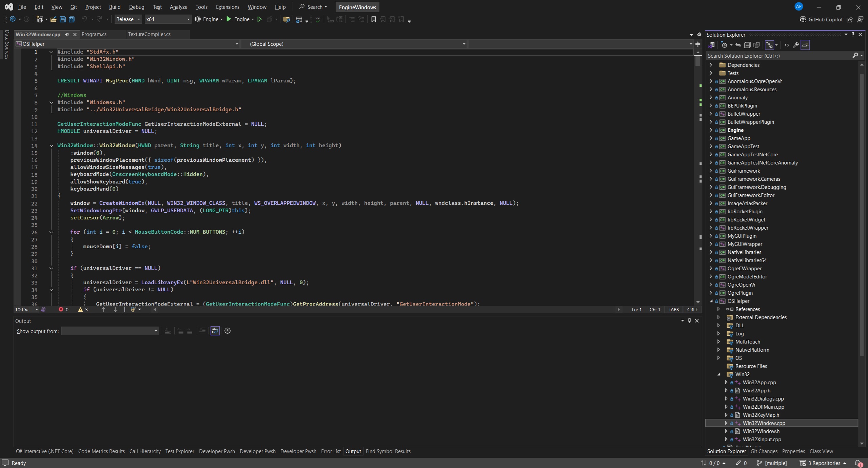Click the Find in Files icon
The height and width of the screenshot is (468, 868).
click(287, 19)
